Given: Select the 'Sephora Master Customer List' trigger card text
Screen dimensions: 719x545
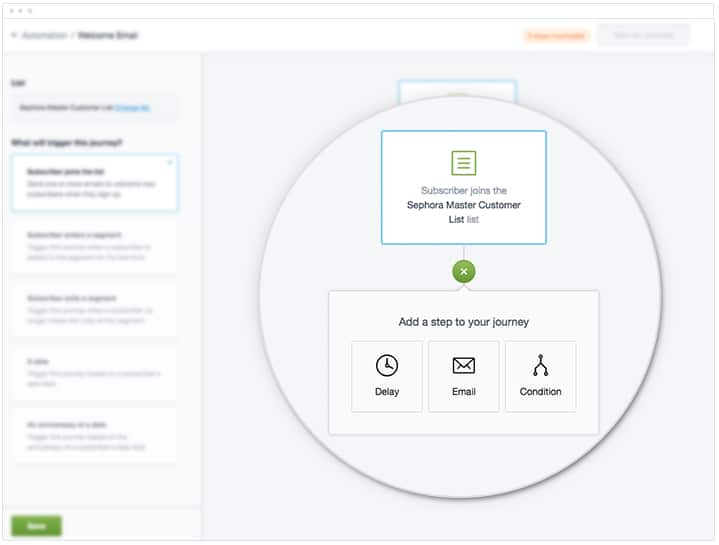Looking at the screenshot, I should 464,212.
